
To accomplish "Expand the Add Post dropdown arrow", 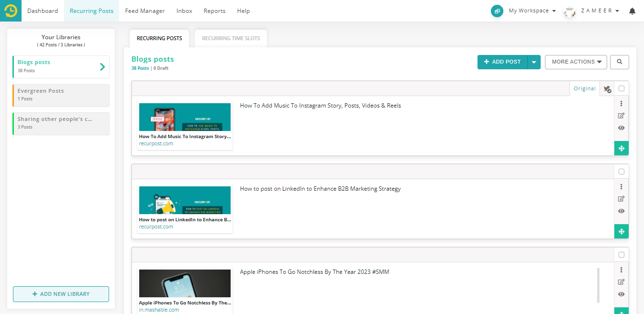I will pyautogui.click(x=534, y=62).
